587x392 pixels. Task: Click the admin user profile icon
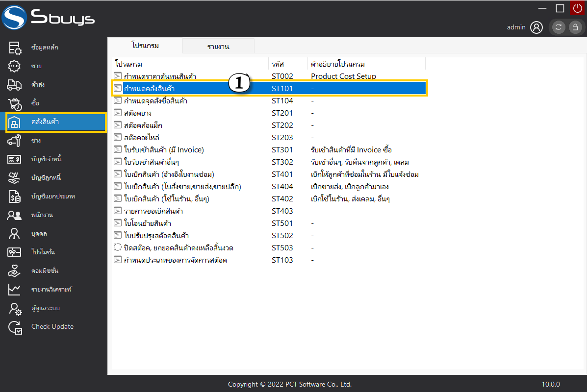[536, 27]
